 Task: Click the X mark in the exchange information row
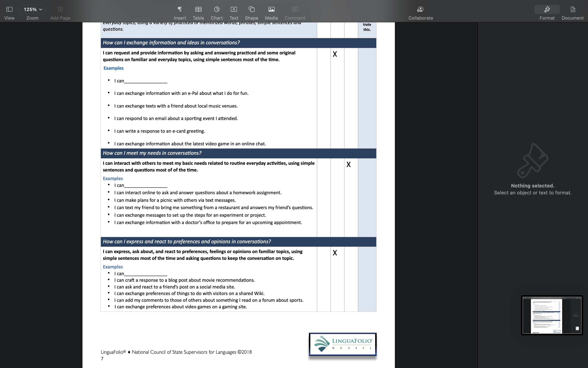click(x=335, y=54)
